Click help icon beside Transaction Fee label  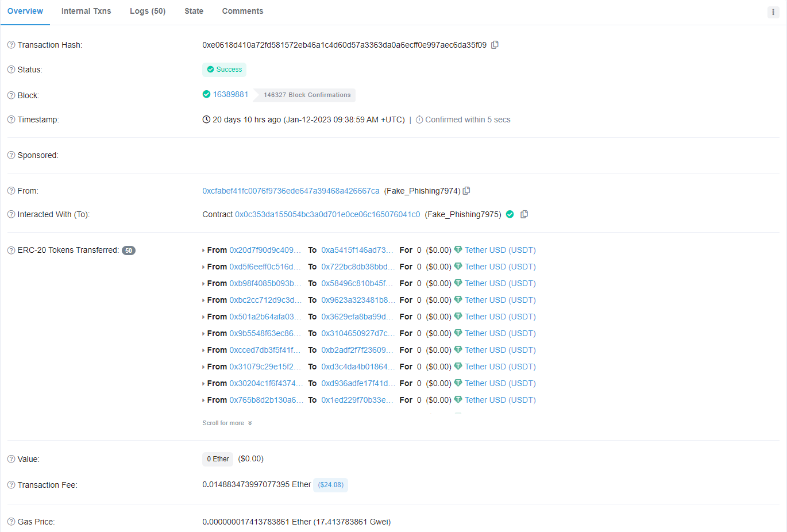[11, 485]
